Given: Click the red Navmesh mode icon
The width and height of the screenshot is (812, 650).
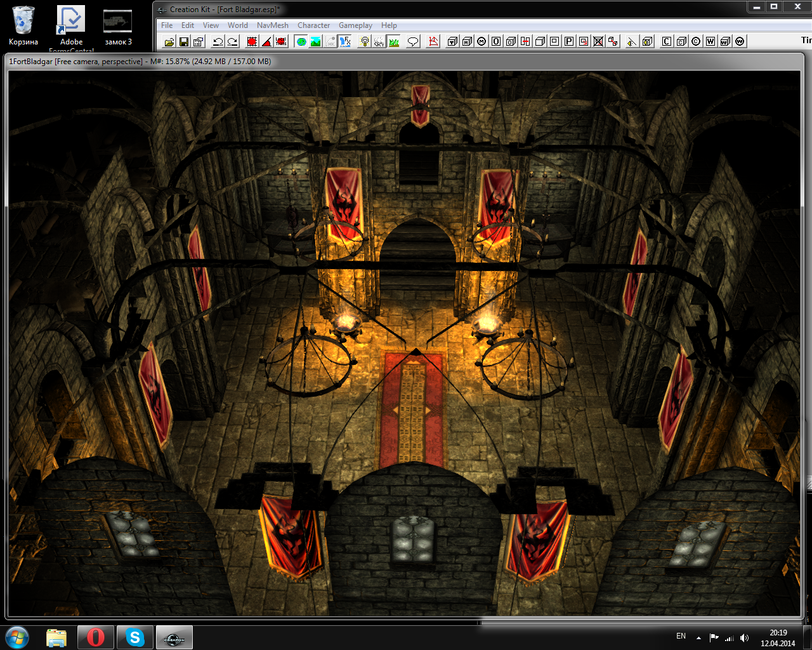Looking at the screenshot, I should pyautogui.click(x=433, y=41).
